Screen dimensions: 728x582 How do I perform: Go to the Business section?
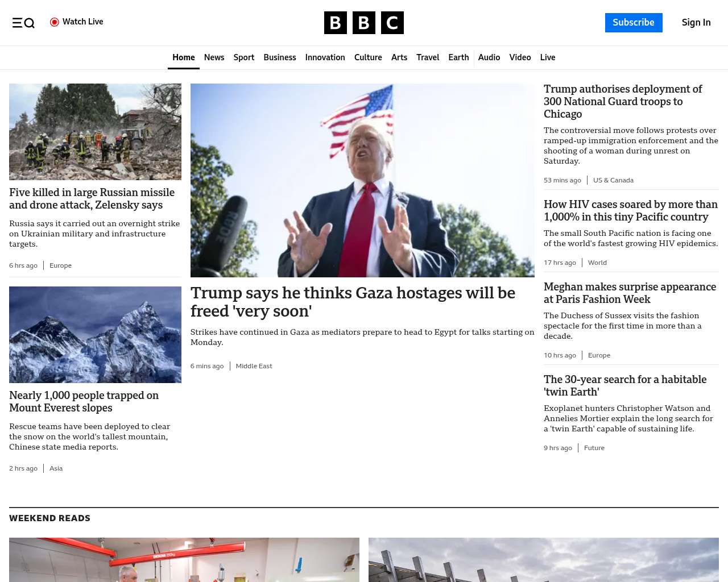pos(280,57)
